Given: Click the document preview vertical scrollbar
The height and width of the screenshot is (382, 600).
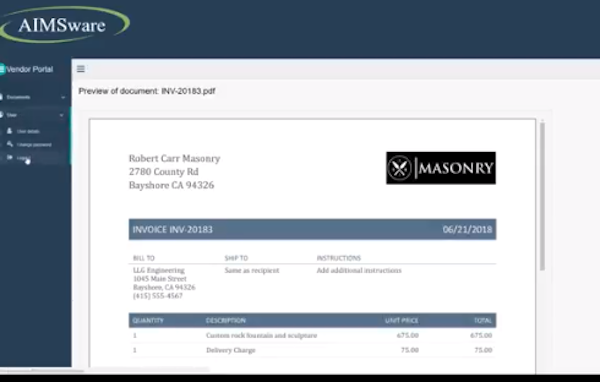Looking at the screenshot, I should [x=542, y=196].
